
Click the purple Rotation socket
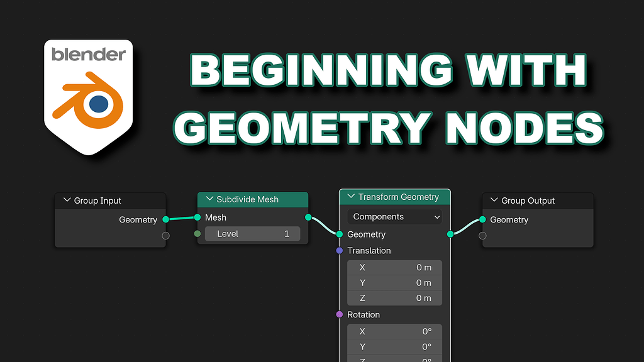tap(339, 314)
